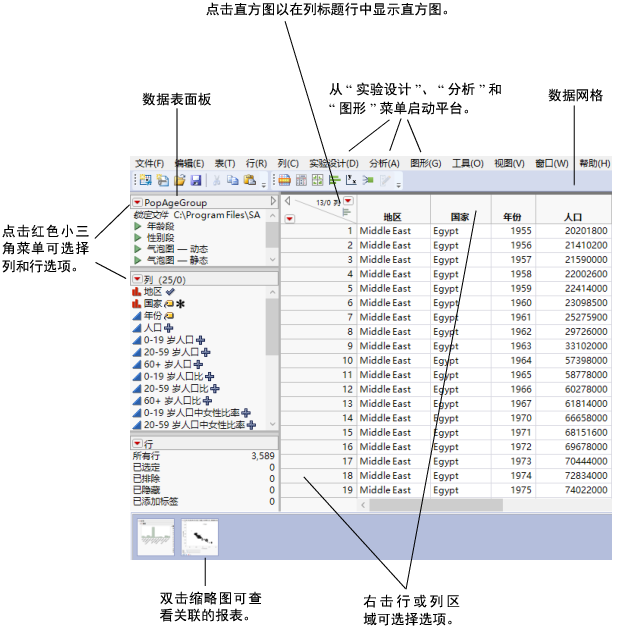Viewport: 618px width, 631px height.
Task: Open the columns red triangle in grid corner
Action: 348,200
